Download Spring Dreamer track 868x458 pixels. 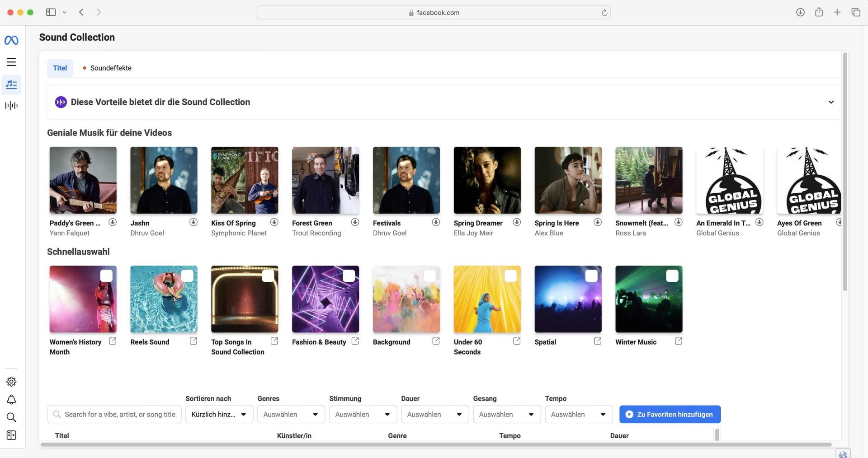click(517, 222)
